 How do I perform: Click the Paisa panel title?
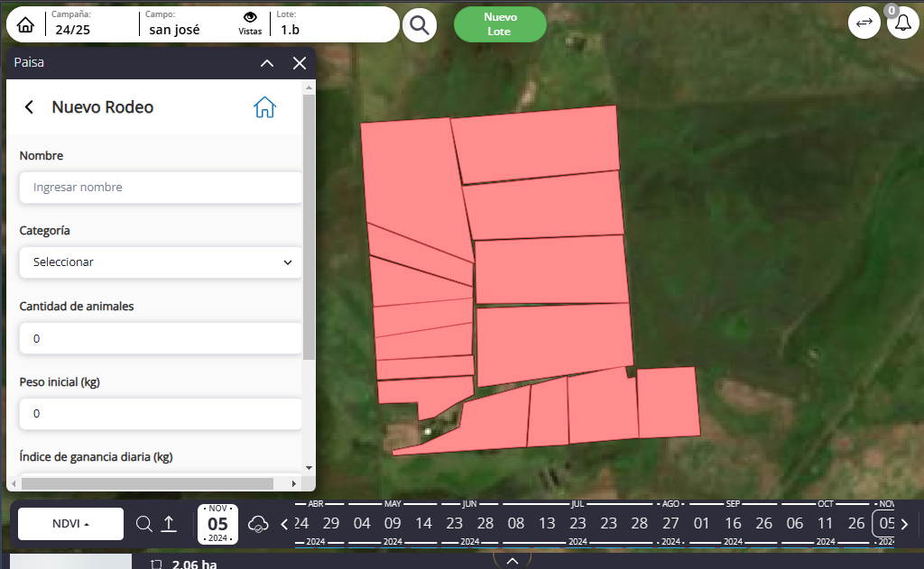coord(29,62)
